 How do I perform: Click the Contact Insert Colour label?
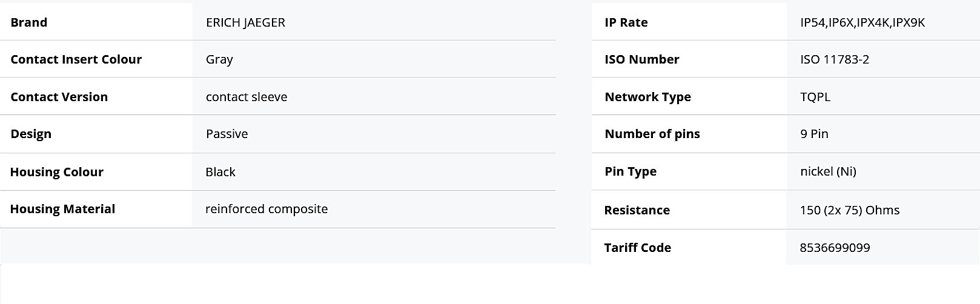(x=76, y=59)
